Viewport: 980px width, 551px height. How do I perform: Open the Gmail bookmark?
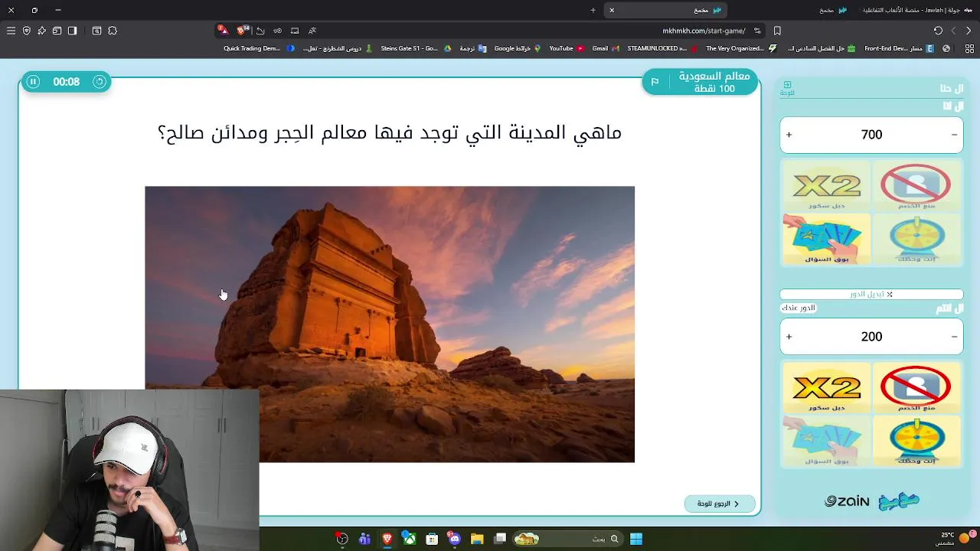coord(605,48)
